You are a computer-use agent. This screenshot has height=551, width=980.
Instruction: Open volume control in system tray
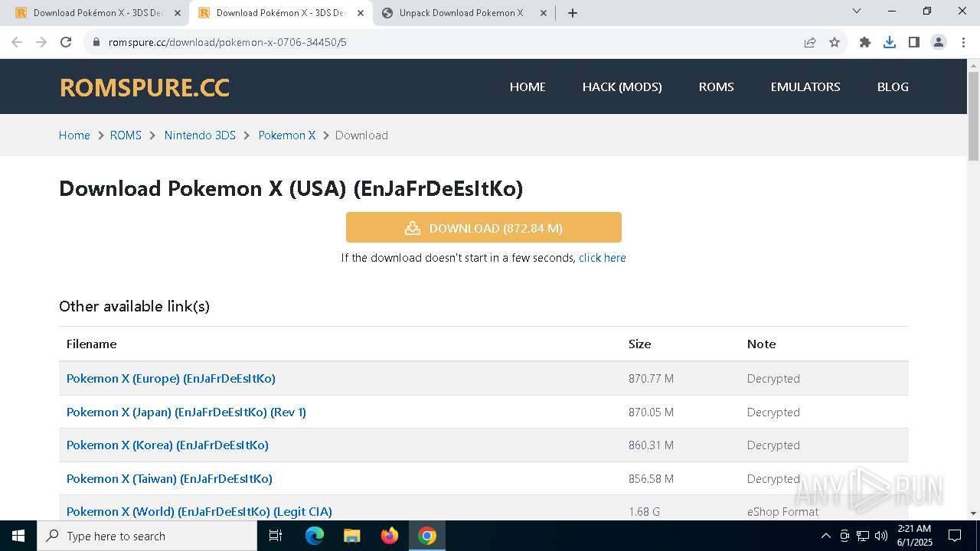tap(880, 536)
